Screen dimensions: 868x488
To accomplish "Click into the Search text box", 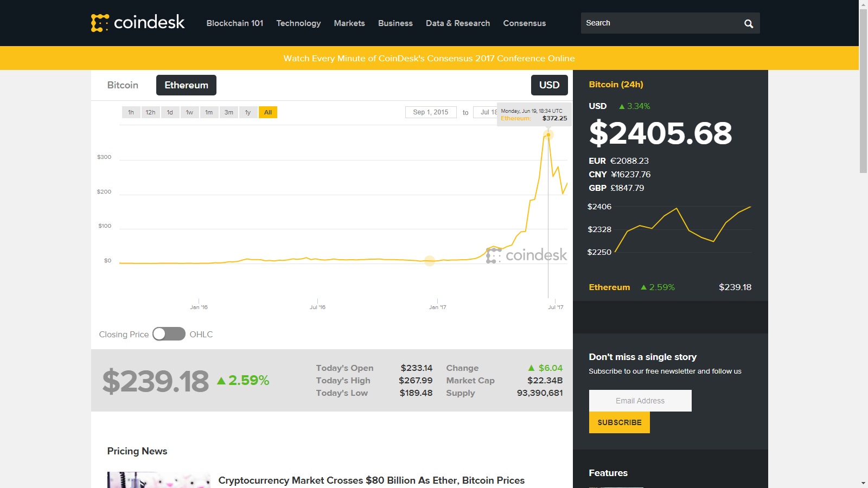I will [x=659, y=23].
